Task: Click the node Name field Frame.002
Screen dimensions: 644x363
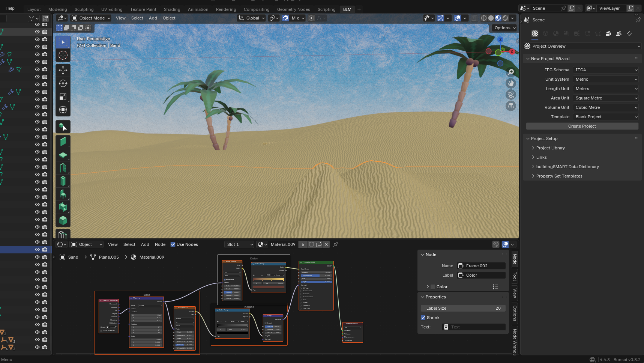Action: [x=482, y=266]
